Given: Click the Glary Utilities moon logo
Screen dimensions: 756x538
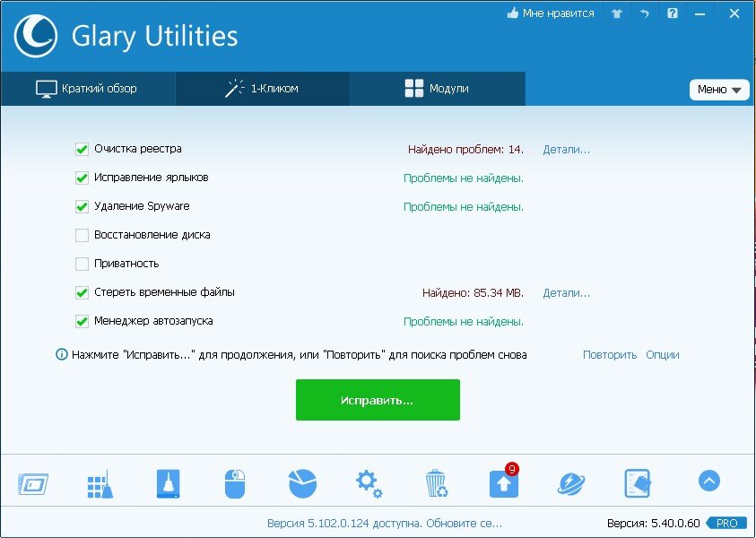Looking at the screenshot, I should pyautogui.click(x=36, y=36).
